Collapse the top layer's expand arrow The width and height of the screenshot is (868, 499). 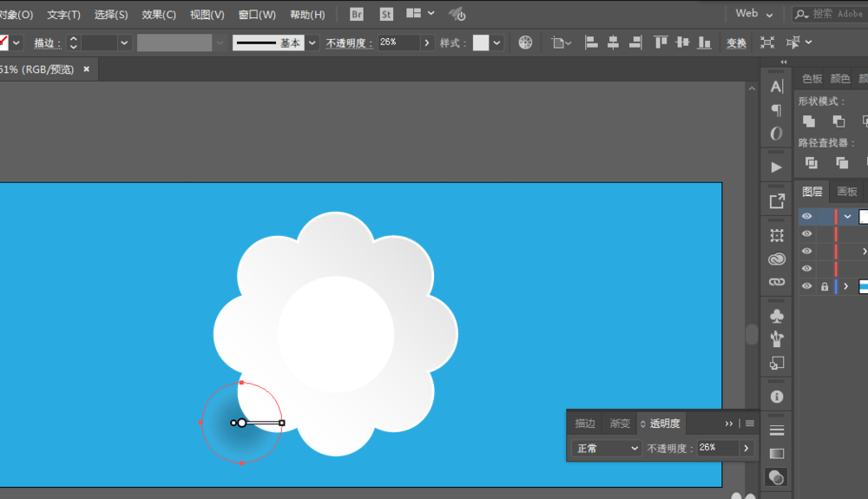coord(847,216)
